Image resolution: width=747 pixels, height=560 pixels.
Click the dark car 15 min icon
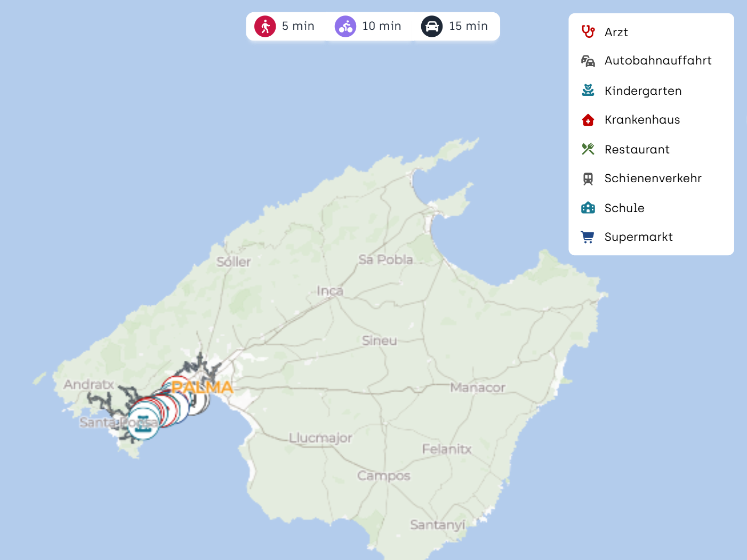pyautogui.click(x=432, y=26)
